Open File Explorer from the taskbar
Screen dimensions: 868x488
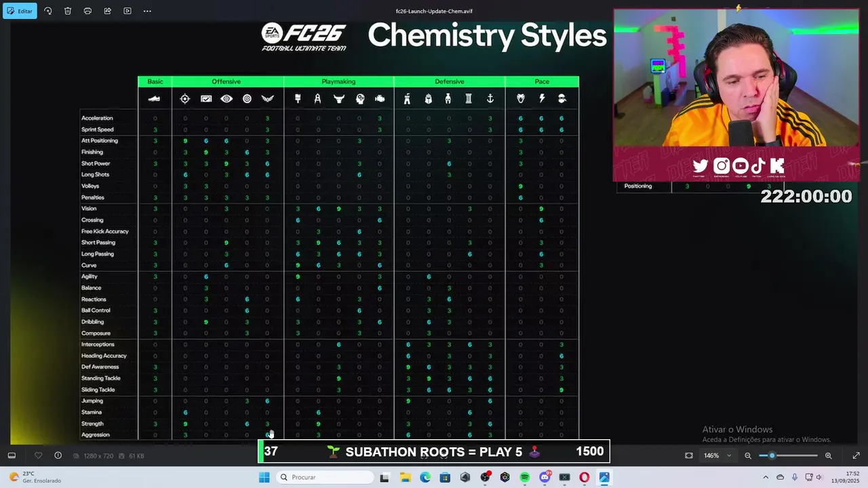(x=405, y=477)
